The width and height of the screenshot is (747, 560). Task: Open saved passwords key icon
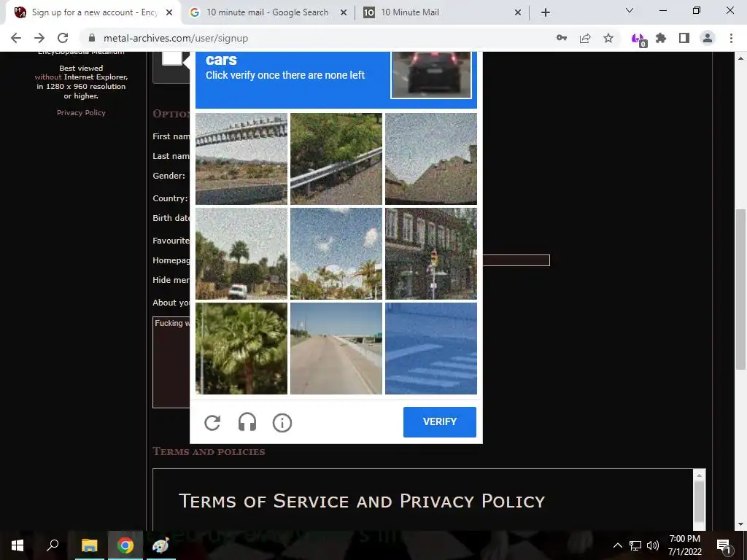(x=562, y=38)
